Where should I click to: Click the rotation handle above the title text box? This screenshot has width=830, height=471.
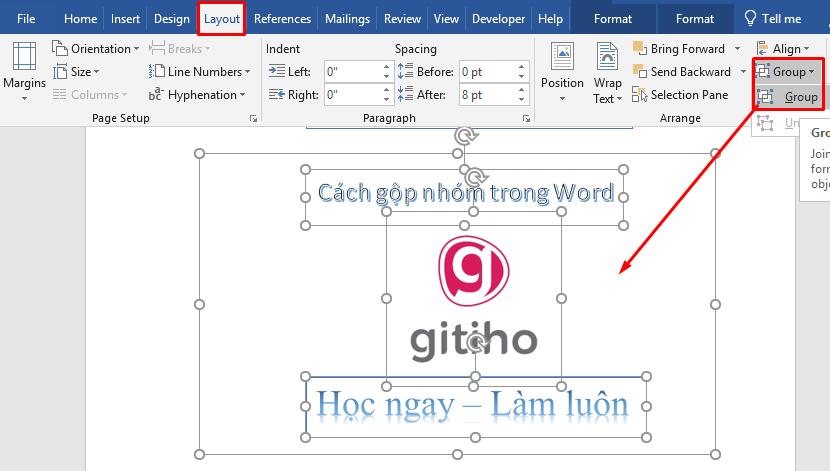[466, 136]
